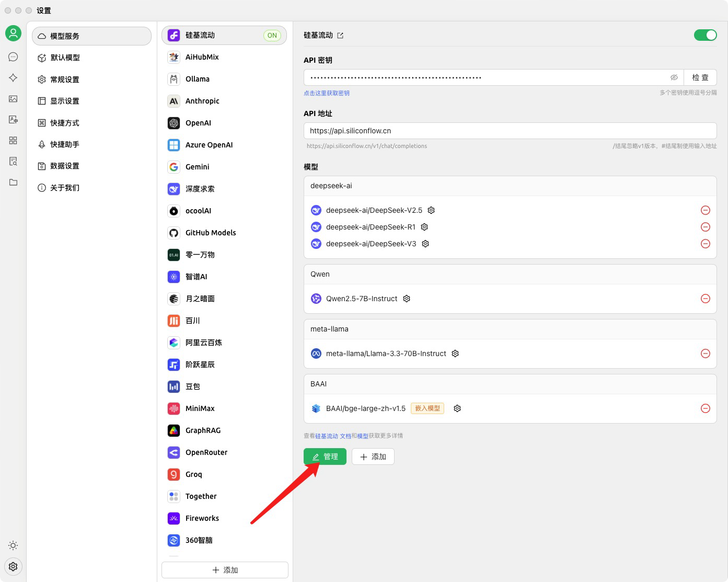Click the settings gear in sidebar
728x582 pixels.
point(13,566)
